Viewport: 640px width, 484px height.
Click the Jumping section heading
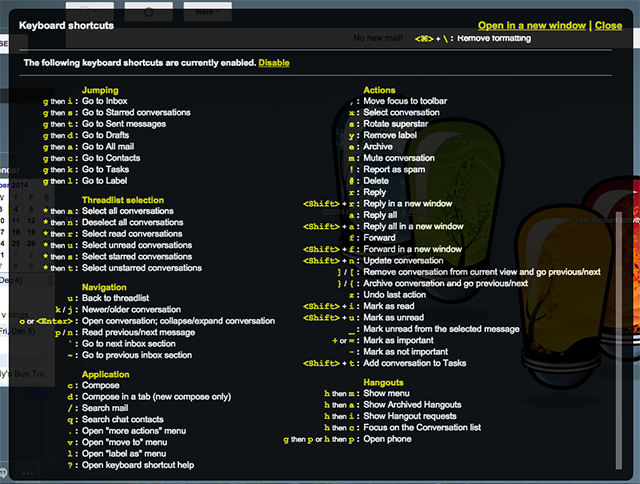[102, 90]
